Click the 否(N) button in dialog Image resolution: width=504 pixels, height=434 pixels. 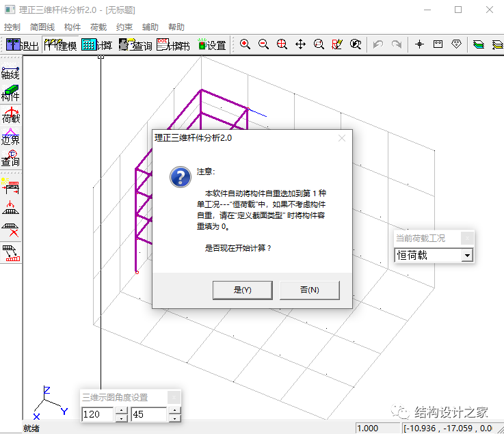310,290
